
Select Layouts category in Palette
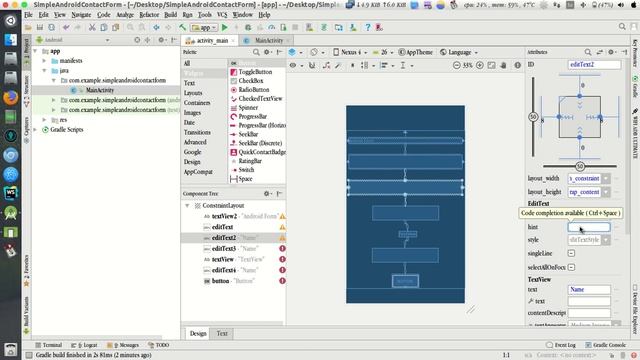(193, 93)
